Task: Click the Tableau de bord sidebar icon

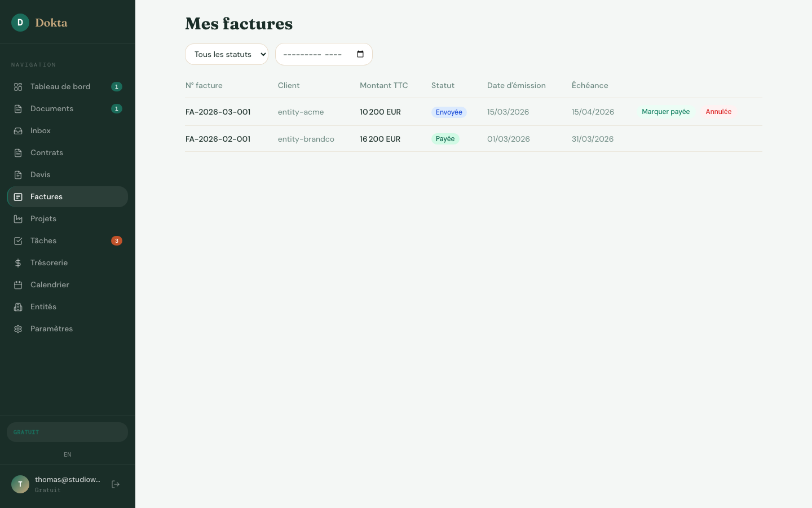Action: point(18,87)
